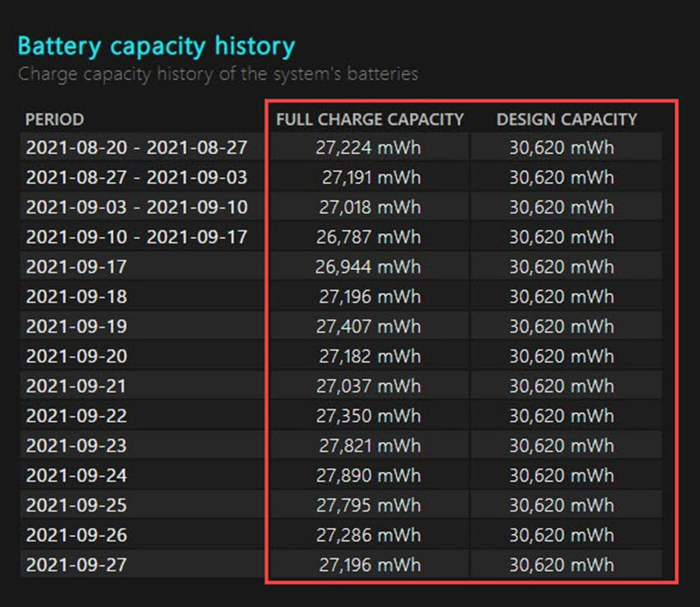Select the PERIOD column header
Screen dimensions: 700x607
[x=54, y=119]
